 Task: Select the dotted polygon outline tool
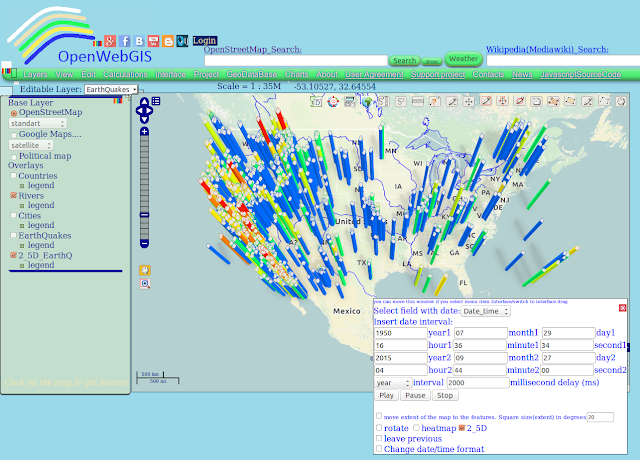tap(604, 101)
